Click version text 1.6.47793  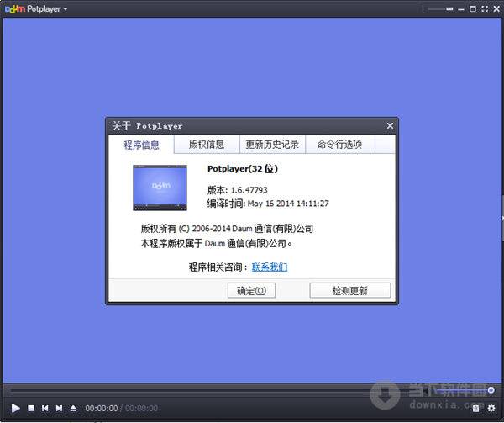[x=249, y=190]
